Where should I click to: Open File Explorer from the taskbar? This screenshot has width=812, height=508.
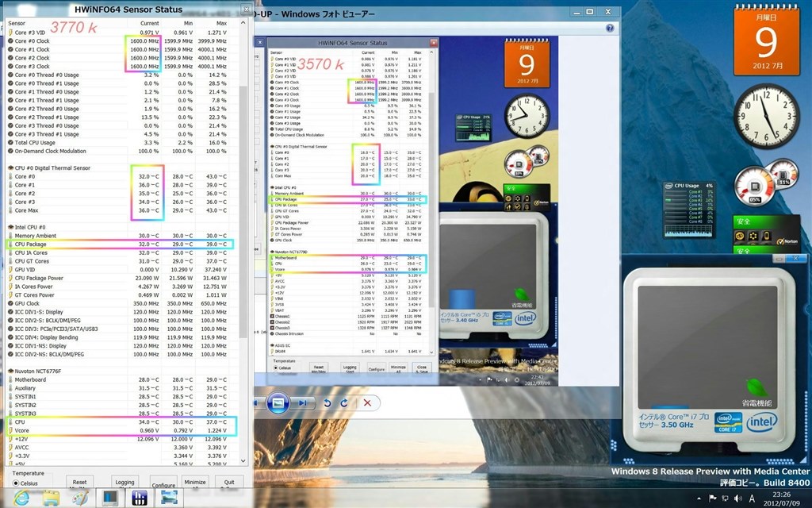coord(51,498)
